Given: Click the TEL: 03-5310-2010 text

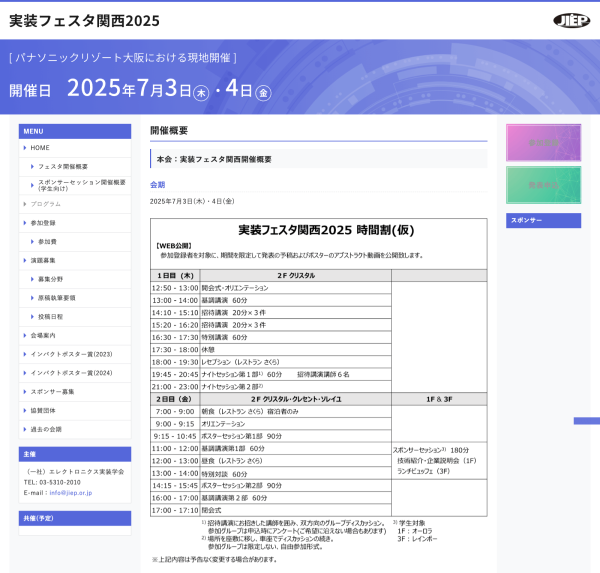Looking at the screenshot, I should (52, 482).
